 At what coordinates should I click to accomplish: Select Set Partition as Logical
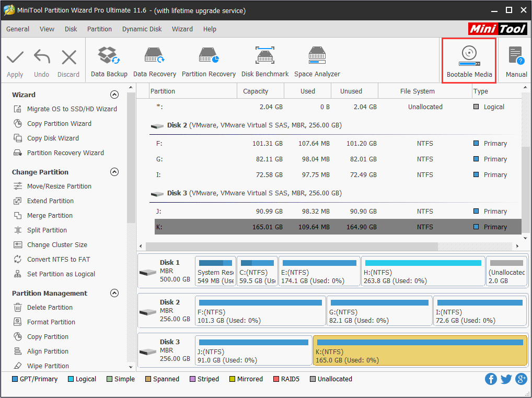coord(54,274)
